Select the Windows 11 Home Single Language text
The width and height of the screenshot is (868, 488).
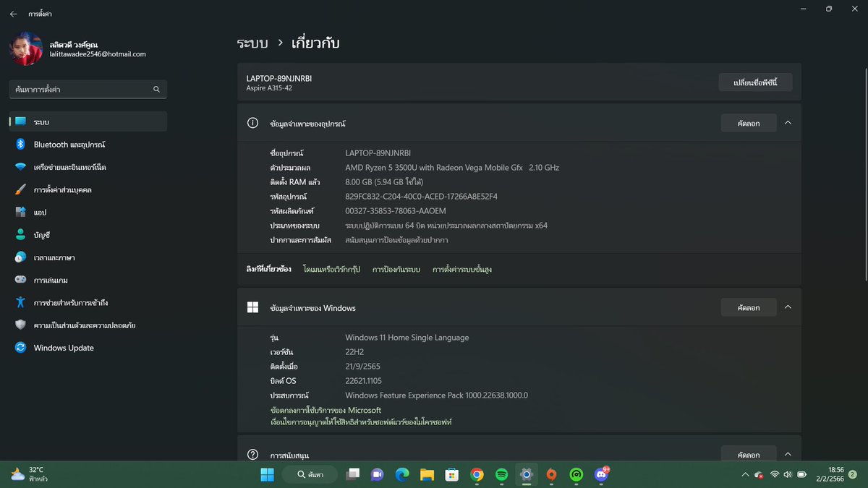(407, 338)
